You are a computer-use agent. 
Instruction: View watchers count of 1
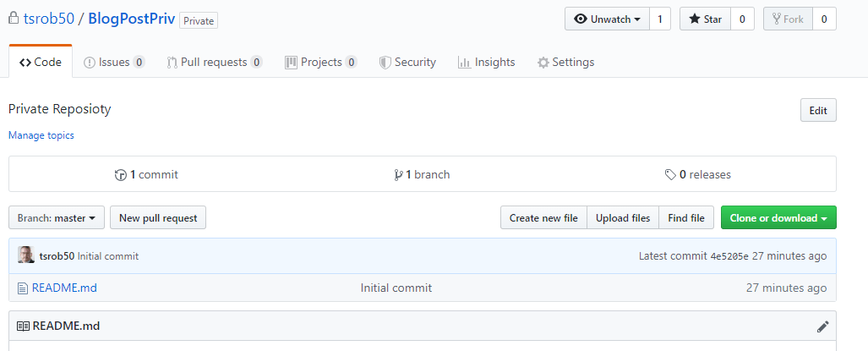[x=660, y=19]
